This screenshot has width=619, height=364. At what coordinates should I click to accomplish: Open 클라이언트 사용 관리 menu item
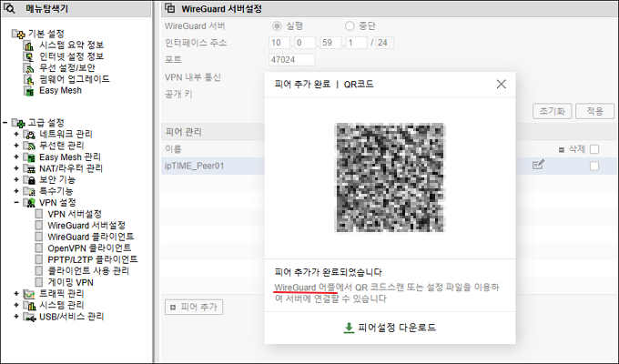(88, 271)
